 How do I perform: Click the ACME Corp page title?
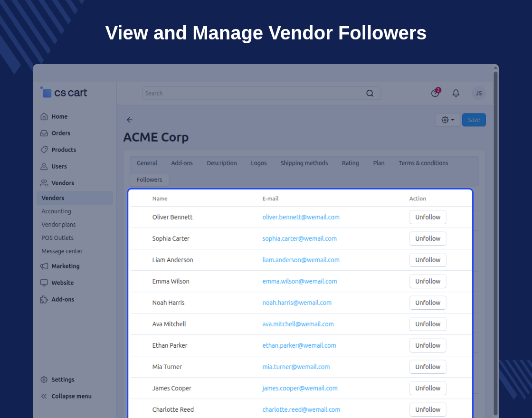[156, 137]
